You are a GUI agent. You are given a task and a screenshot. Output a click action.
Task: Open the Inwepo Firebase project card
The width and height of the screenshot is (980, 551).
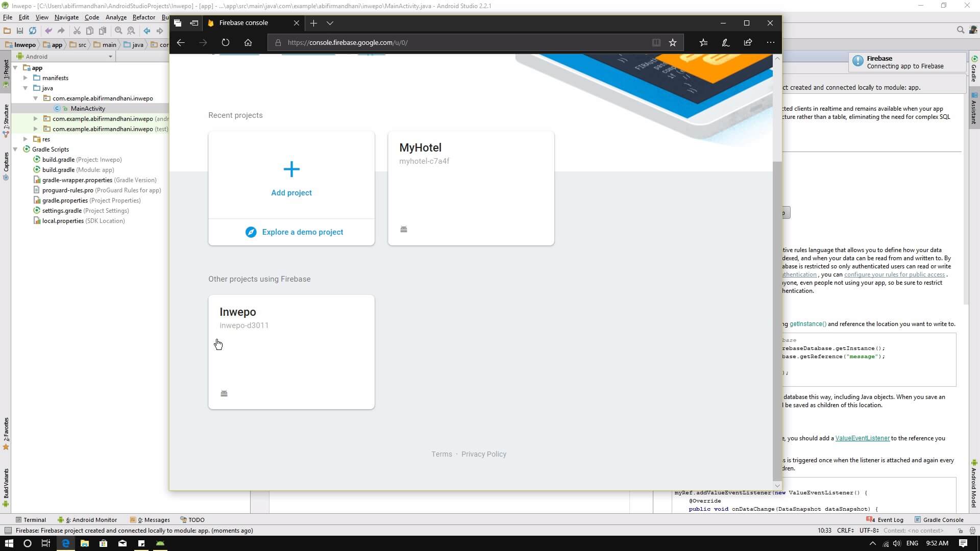(291, 352)
